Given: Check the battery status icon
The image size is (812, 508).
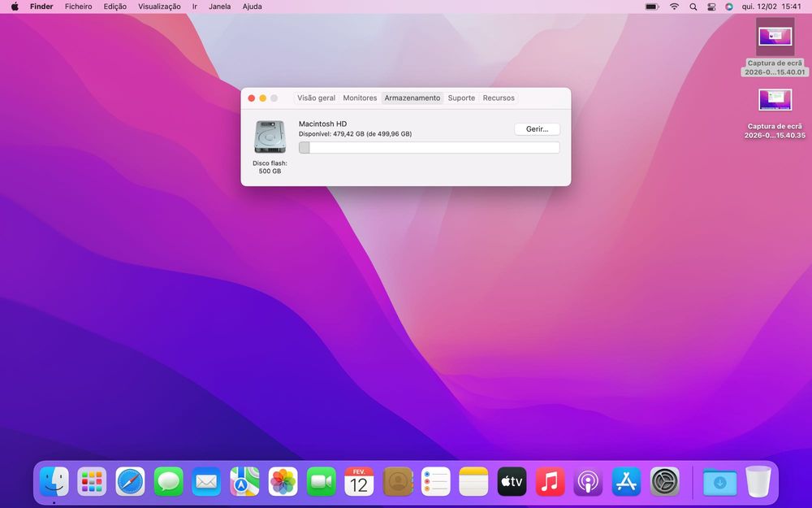Looking at the screenshot, I should click(652, 7).
